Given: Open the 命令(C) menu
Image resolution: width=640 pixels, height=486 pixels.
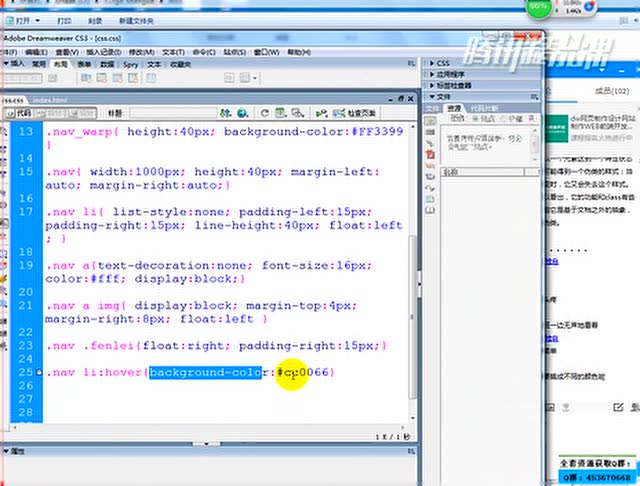Looking at the screenshot, I should 204,52.
